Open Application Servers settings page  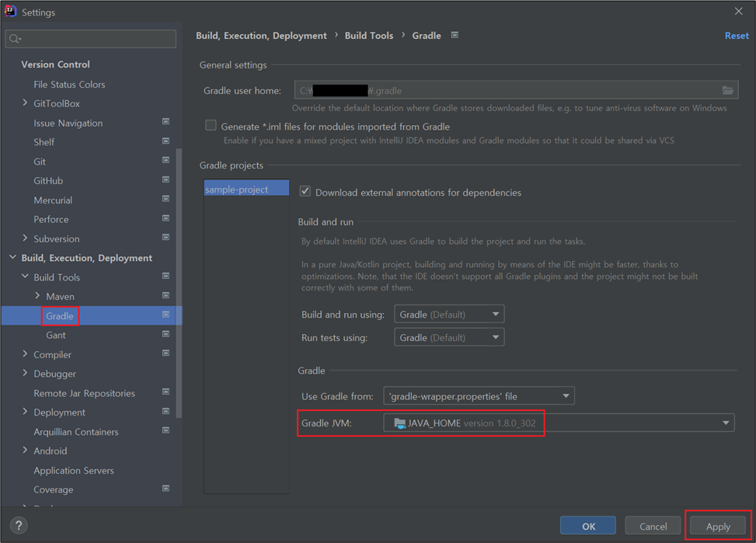(74, 470)
